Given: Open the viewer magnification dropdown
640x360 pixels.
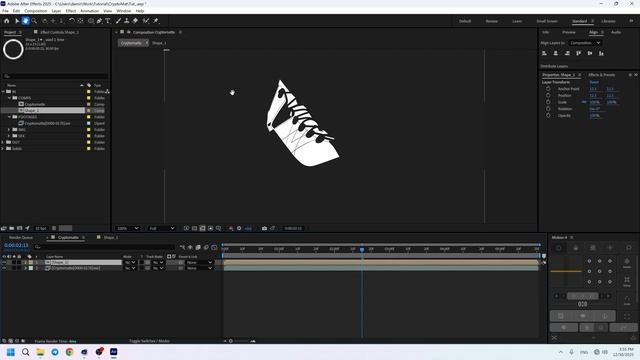Looking at the screenshot, I should point(128,228).
